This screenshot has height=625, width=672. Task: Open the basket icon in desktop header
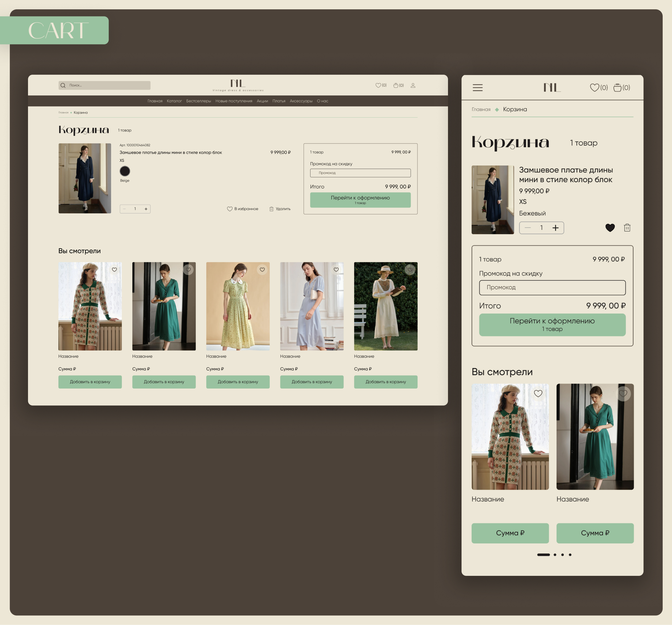click(x=395, y=85)
